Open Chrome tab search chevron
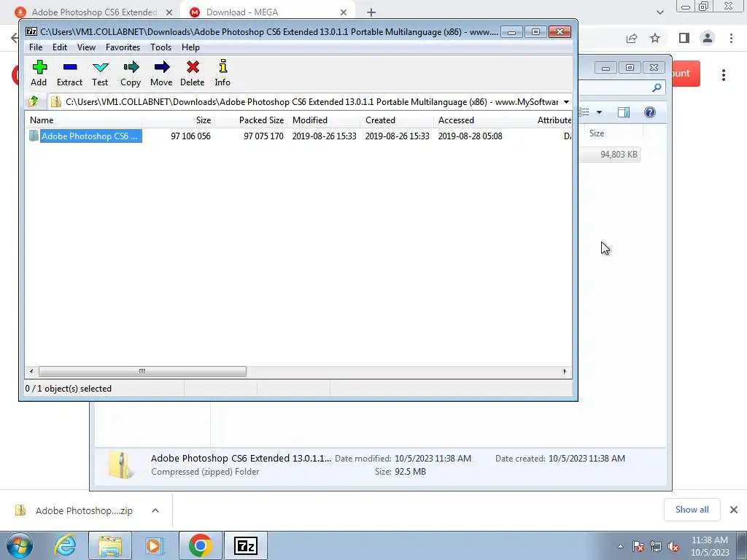The image size is (747, 560). point(659,12)
